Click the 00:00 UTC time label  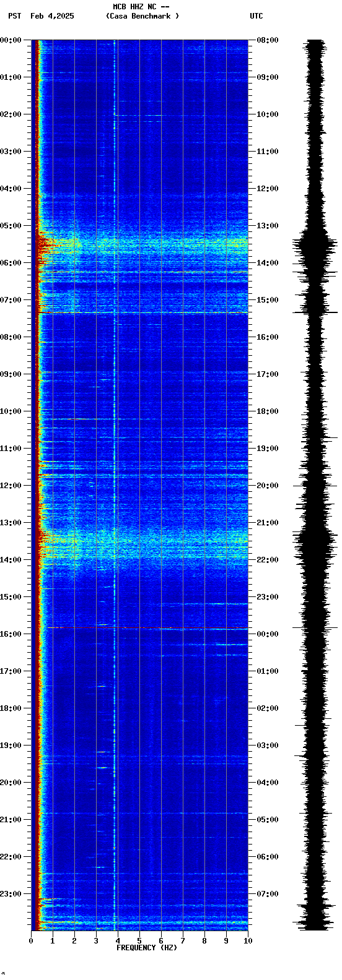(x=268, y=634)
